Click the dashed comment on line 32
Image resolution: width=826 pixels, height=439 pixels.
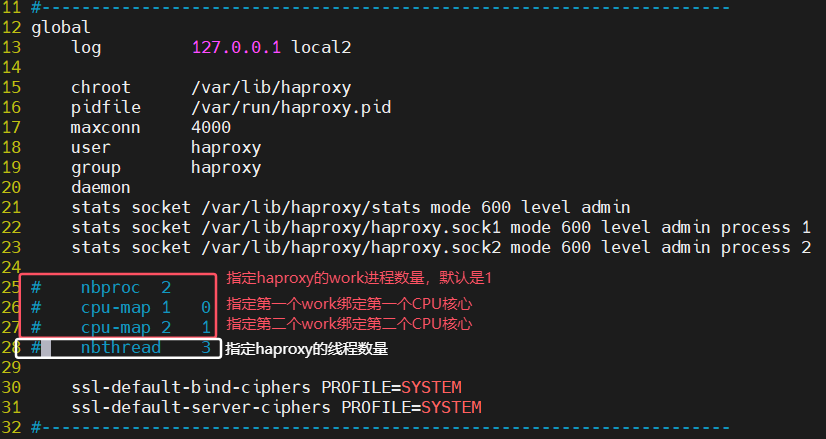coord(381,428)
